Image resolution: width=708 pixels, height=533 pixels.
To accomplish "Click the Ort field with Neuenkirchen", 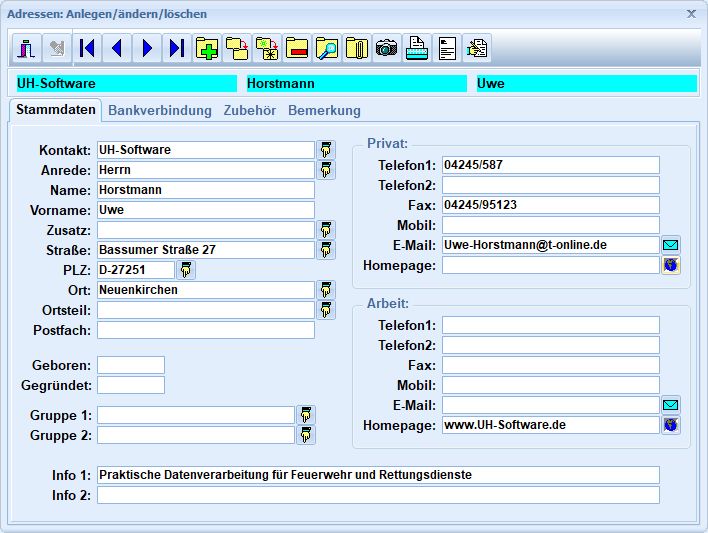I will click(x=206, y=290).
